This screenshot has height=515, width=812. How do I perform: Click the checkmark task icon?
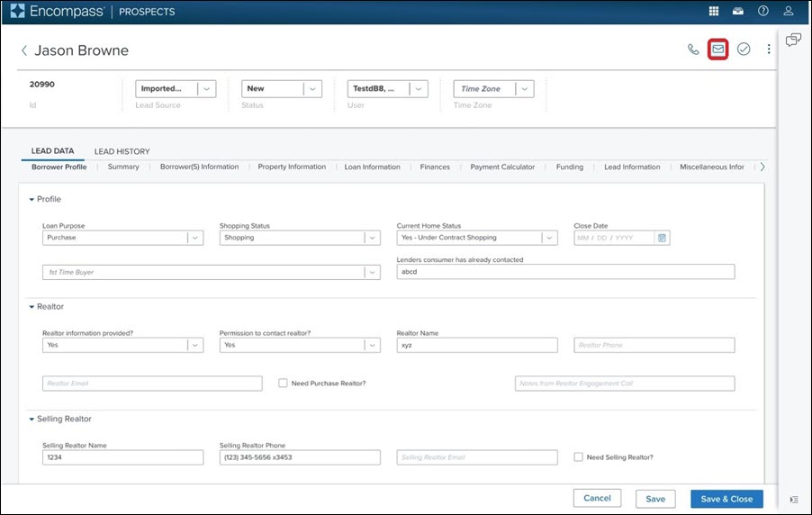click(744, 50)
